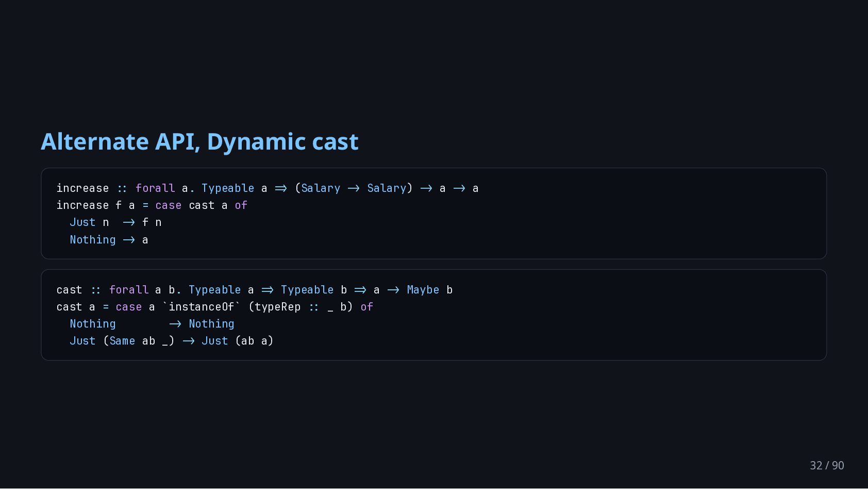Select the "Just n → f n" line

(115, 222)
